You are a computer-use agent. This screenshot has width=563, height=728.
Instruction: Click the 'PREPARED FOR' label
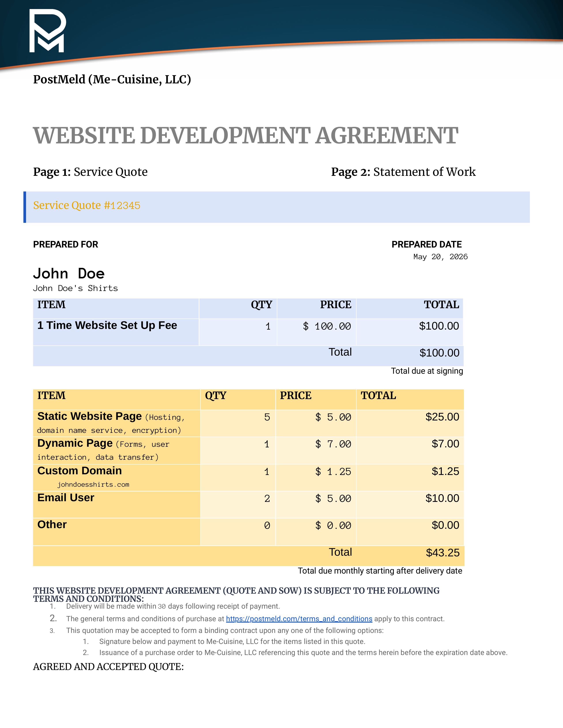66,244
